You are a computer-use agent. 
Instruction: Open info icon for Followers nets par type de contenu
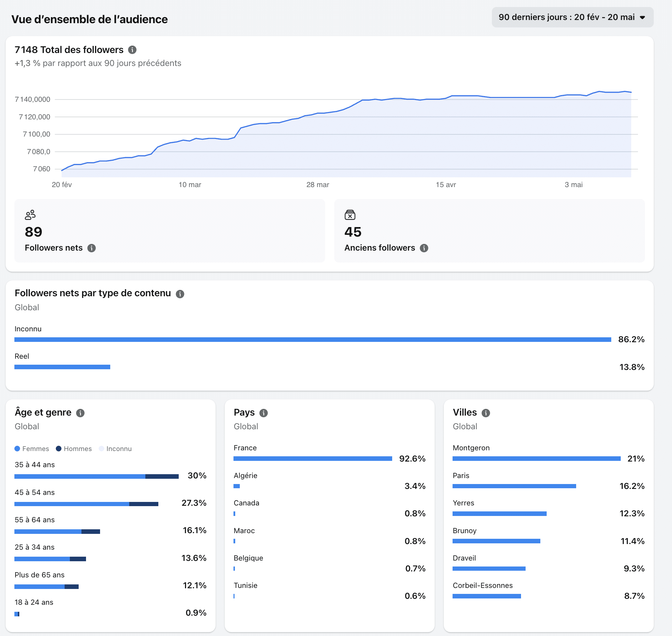180,294
